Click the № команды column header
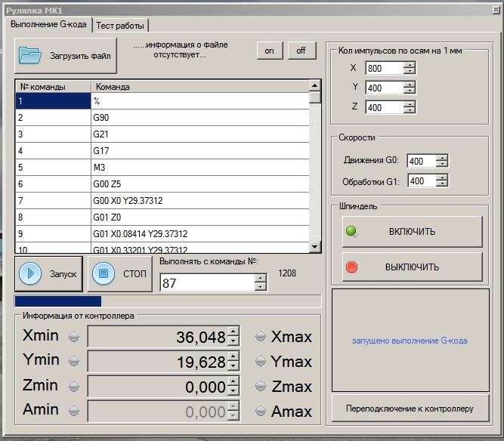Viewport: 504px width, 441px height. click(x=54, y=87)
